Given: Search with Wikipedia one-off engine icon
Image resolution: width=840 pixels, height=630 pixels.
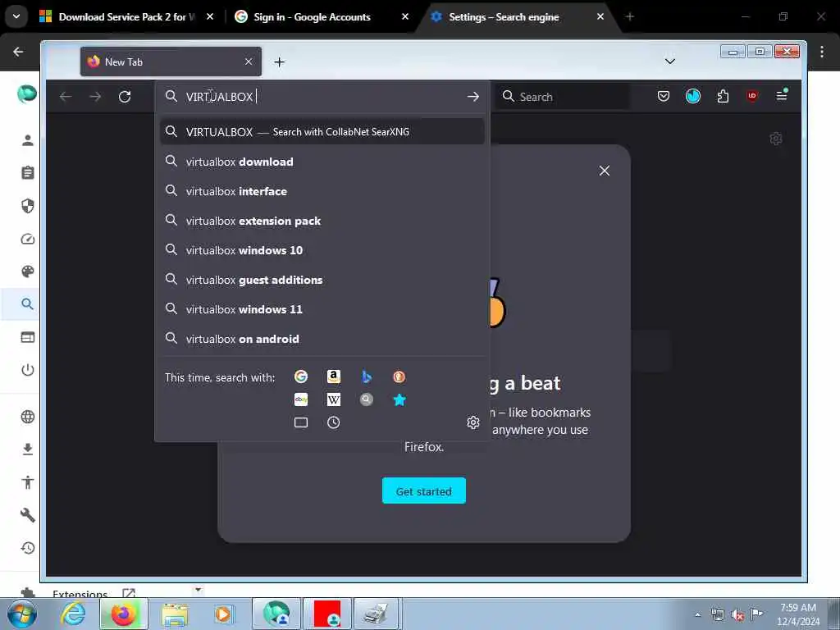Looking at the screenshot, I should [334, 399].
